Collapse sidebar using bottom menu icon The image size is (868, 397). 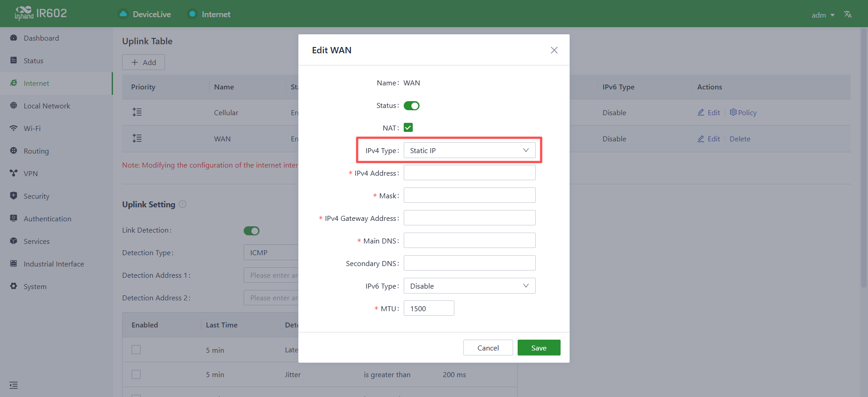point(14,385)
